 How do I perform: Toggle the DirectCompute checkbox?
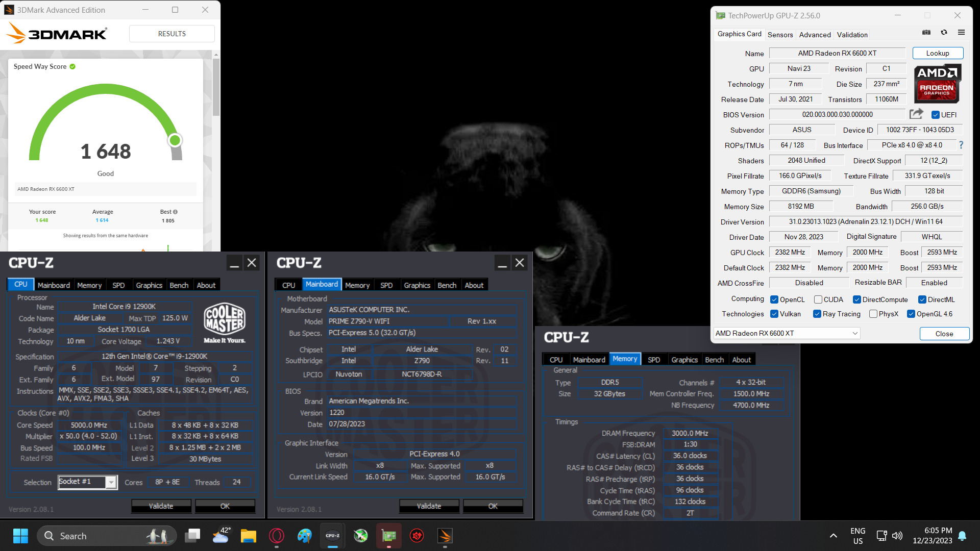857,299
